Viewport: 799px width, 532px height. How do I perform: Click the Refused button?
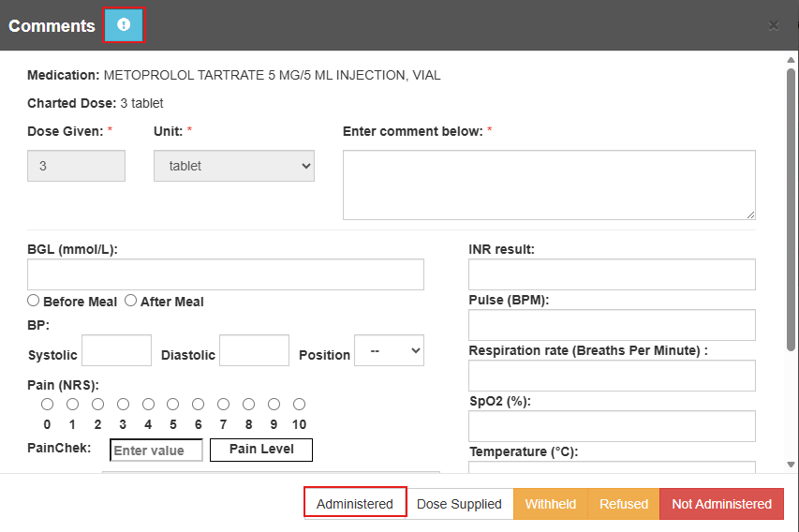[x=624, y=504]
